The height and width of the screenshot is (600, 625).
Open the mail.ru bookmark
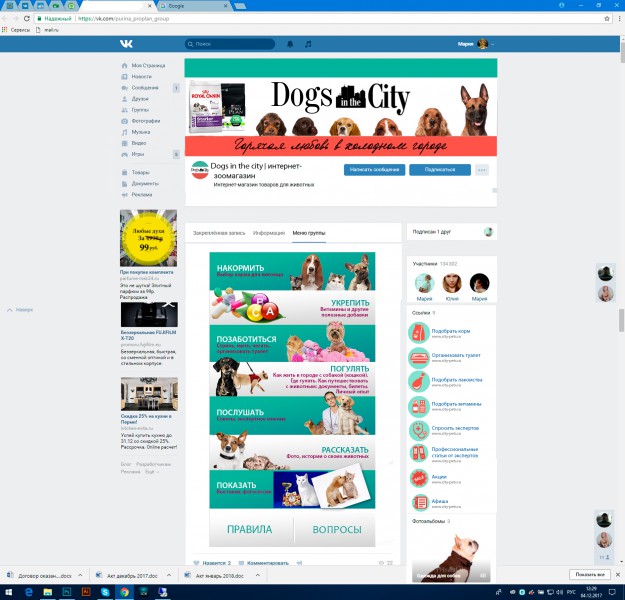click(x=47, y=30)
